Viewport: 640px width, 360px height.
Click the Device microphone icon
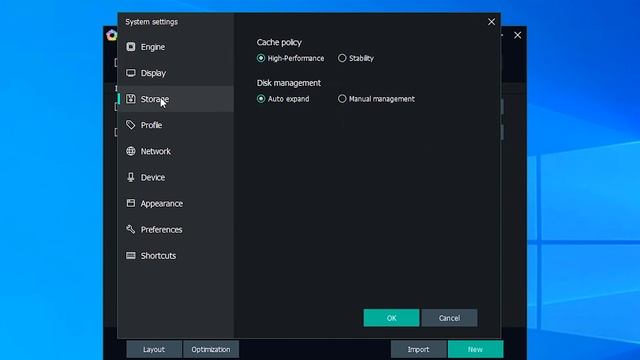tap(131, 177)
